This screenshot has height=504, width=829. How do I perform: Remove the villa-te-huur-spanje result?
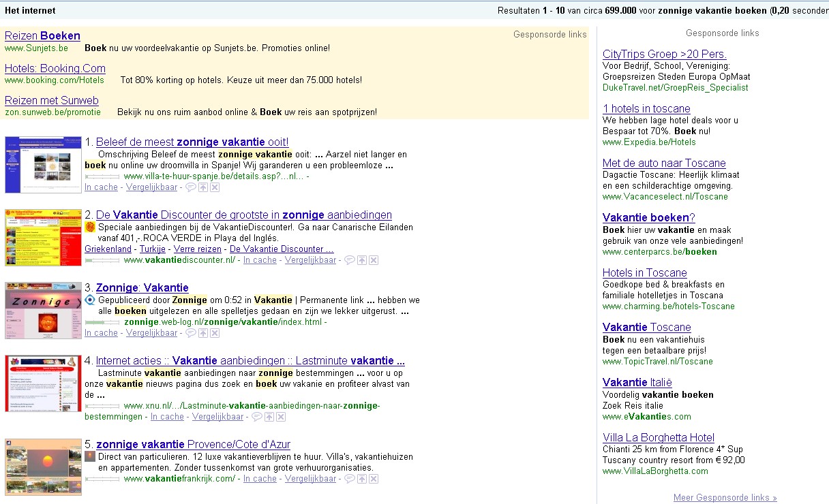tap(215, 187)
